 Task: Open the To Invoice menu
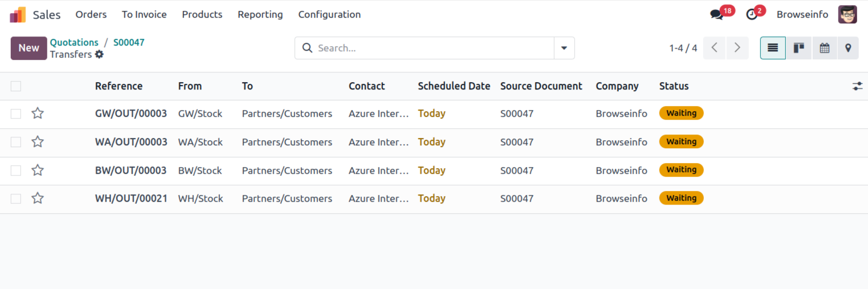pyautogui.click(x=144, y=15)
